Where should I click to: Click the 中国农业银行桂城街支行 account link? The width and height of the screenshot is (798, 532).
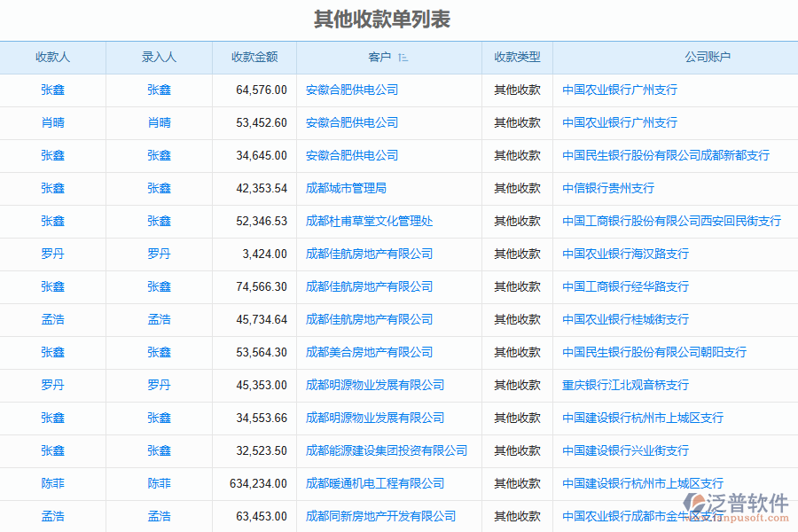point(625,319)
